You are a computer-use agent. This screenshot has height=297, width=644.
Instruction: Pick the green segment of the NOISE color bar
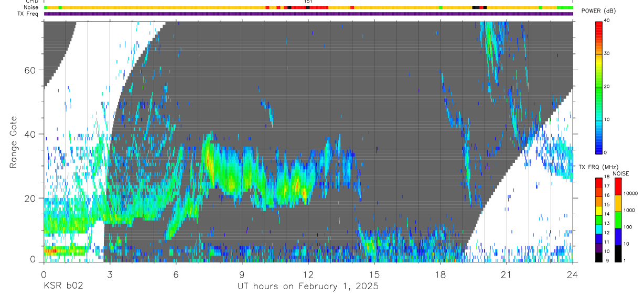click(x=618, y=220)
